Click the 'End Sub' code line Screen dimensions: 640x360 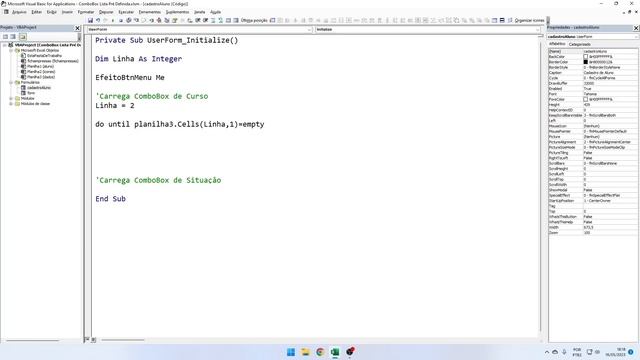pos(111,199)
